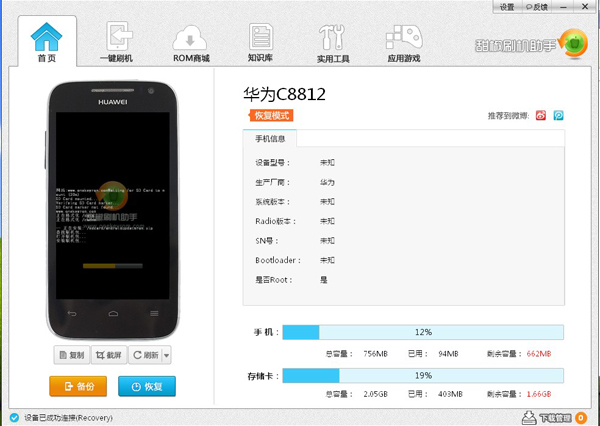Click the 生产厂商 value 华为

click(x=327, y=182)
